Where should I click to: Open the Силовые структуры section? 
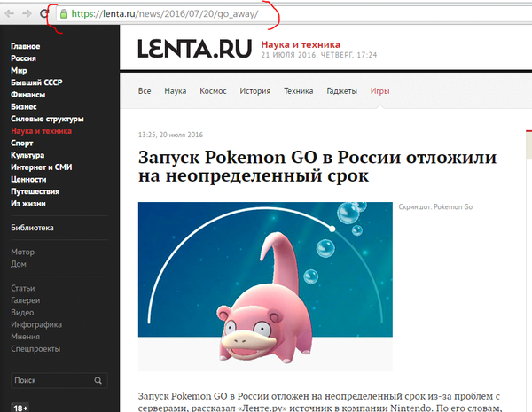tap(47, 119)
